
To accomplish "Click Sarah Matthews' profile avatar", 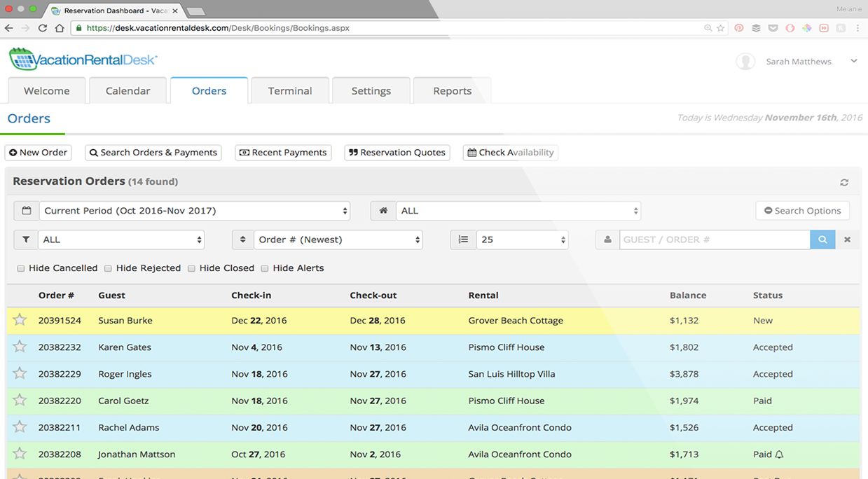I will (x=745, y=61).
